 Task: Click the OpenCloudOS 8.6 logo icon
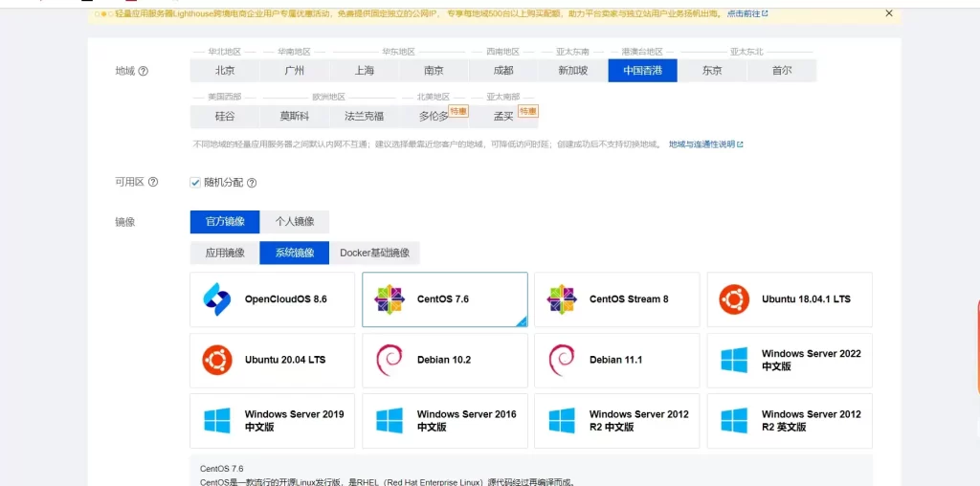click(217, 299)
